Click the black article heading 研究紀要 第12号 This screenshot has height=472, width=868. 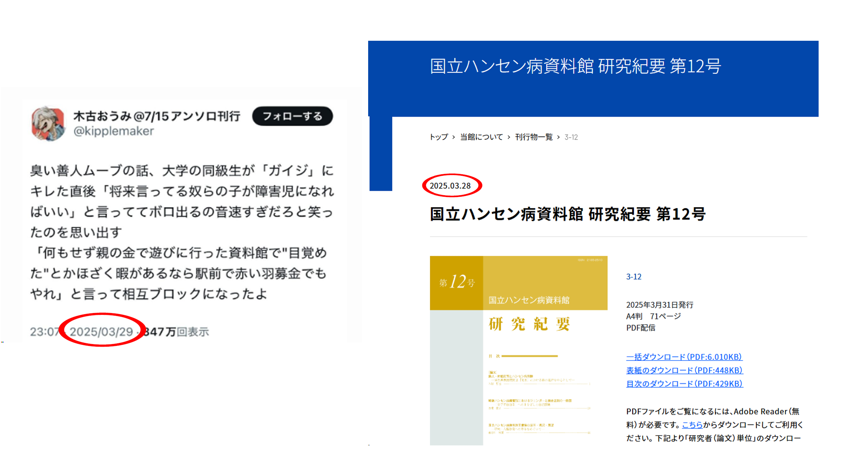click(x=567, y=214)
